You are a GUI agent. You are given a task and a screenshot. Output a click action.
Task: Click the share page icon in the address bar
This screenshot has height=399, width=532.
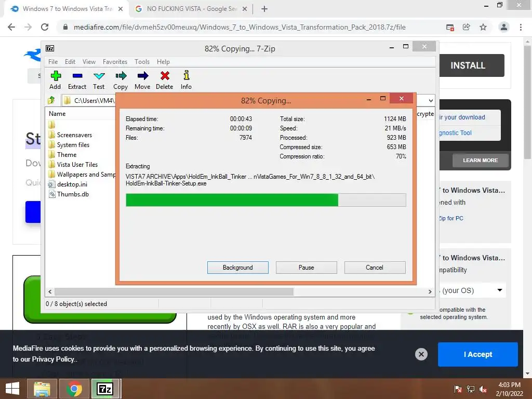(467, 27)
